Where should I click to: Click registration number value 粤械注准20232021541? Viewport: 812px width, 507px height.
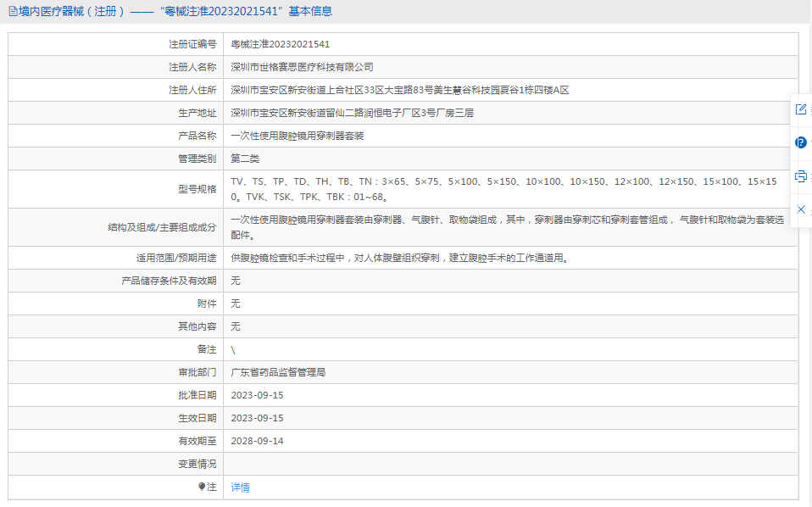click(281, 45)
